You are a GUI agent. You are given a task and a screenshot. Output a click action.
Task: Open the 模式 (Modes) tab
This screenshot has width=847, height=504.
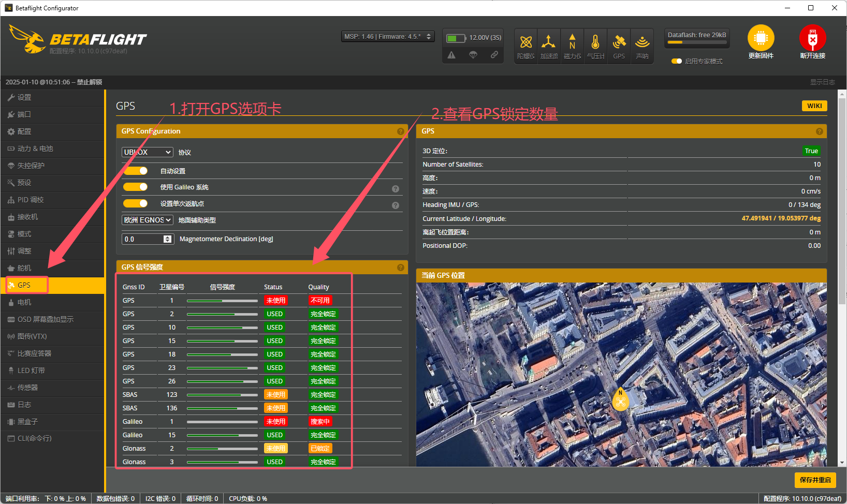coord(52,234)
